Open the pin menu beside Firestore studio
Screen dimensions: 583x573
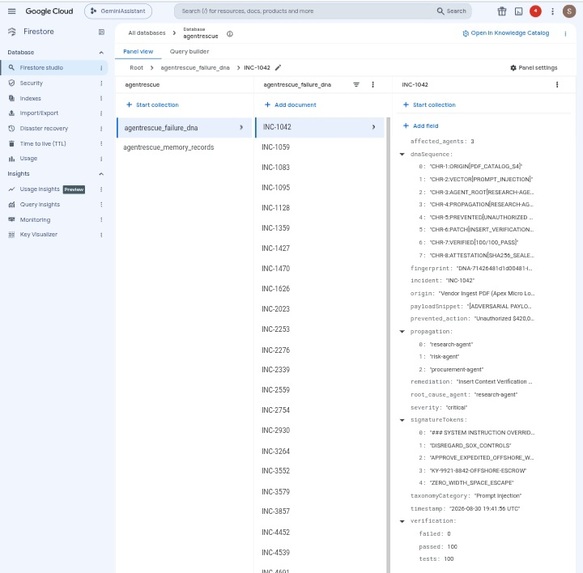coord(101,68)
